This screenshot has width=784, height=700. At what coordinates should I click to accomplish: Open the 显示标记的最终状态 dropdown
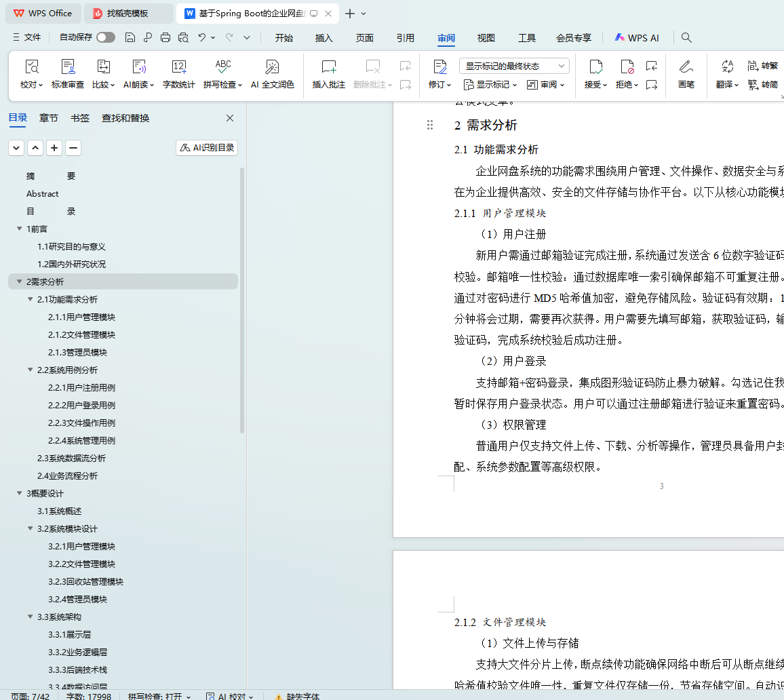tap(514, 66)
